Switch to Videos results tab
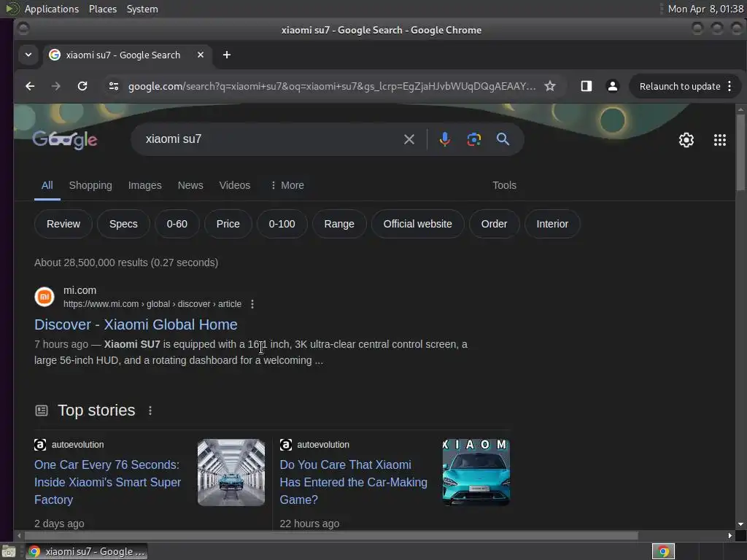747x560 pixels. 234,185
